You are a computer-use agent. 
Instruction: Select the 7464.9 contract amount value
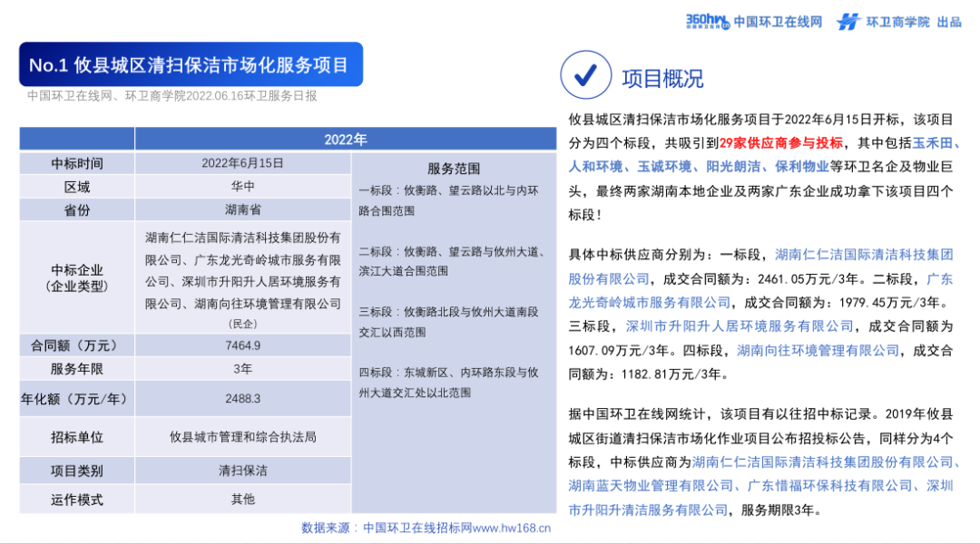click(x=242, y=345)
